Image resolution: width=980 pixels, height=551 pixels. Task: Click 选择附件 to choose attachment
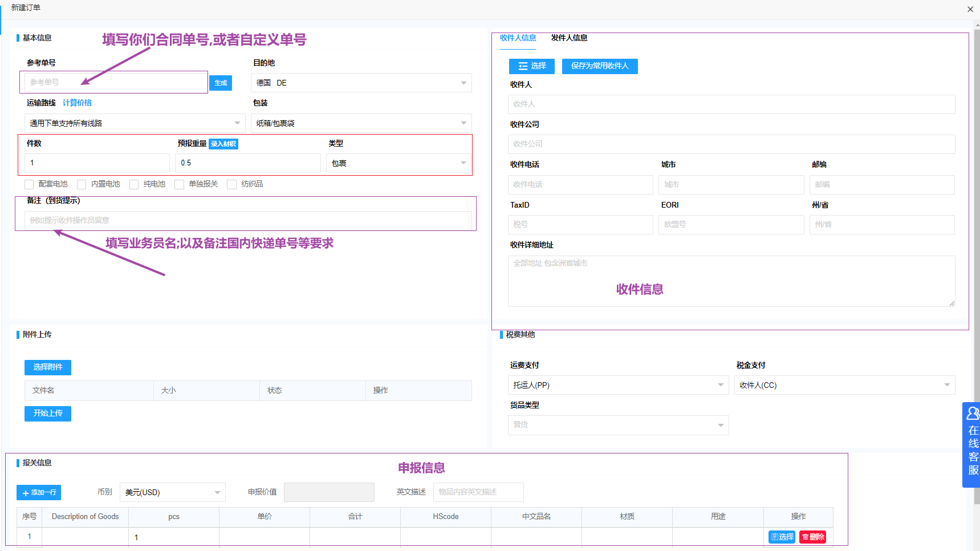[x=48, y=367]
